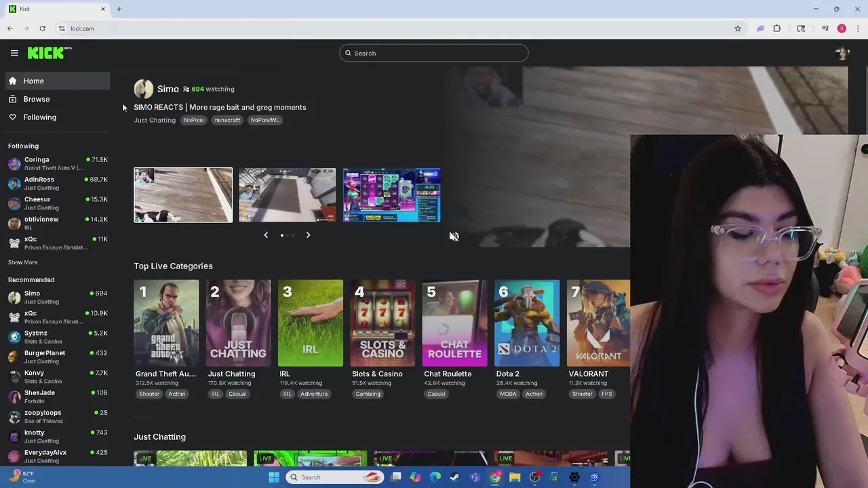Click the NoPixelWL tag on featured stream

[x=264, y=120]
